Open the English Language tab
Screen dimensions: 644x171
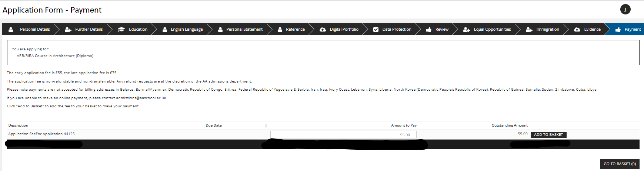[x=186, y=30]
